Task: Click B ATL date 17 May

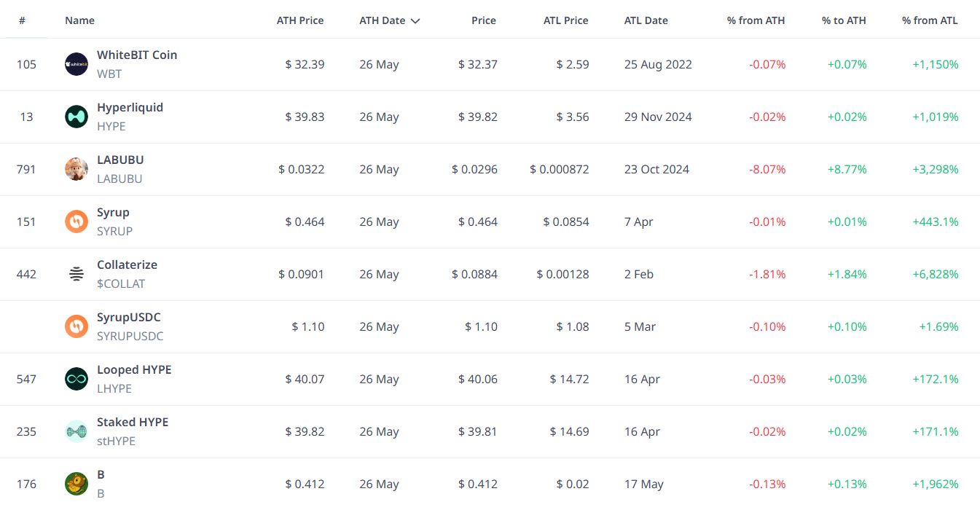Action: point(644,484)
